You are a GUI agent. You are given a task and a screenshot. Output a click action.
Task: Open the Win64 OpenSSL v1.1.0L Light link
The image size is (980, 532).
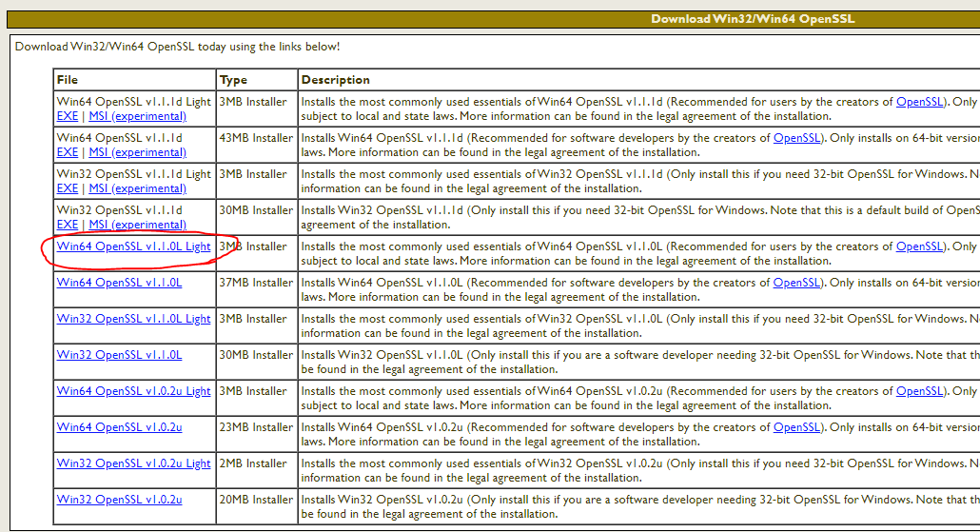coord(134,246)
